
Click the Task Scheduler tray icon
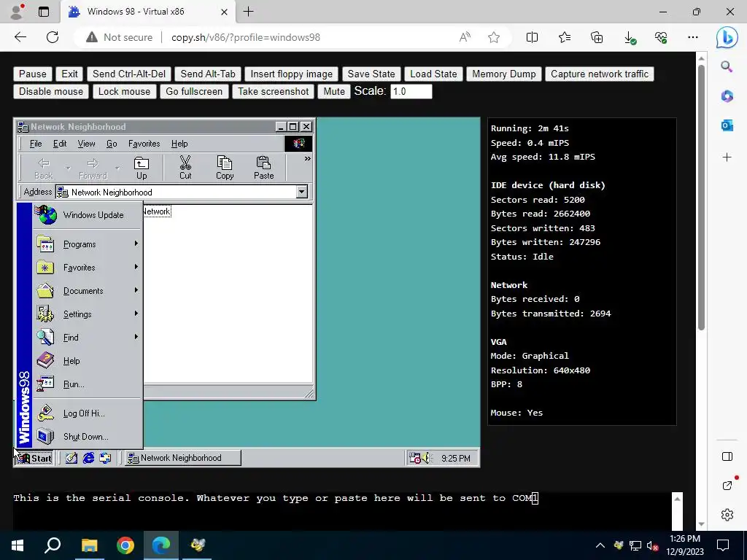coord(414,458)
